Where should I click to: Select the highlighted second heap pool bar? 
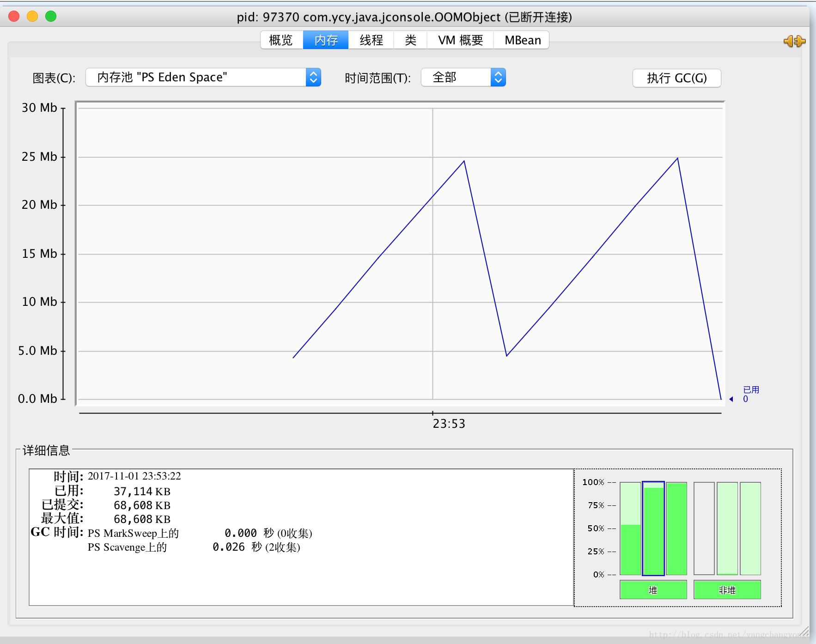pyautogui.click(x=653, y=529)
